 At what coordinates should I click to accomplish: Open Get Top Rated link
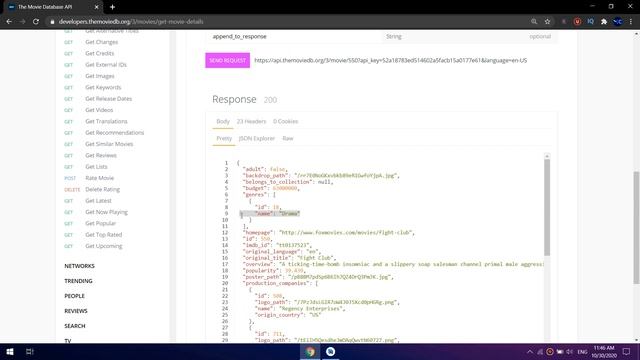[103, 235]
